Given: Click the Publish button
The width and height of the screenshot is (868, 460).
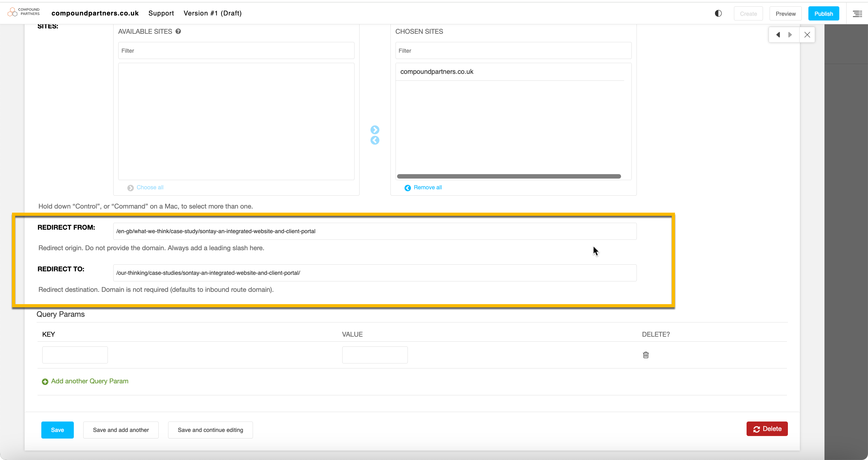Looking at the screenshot, I should [824, 14].
